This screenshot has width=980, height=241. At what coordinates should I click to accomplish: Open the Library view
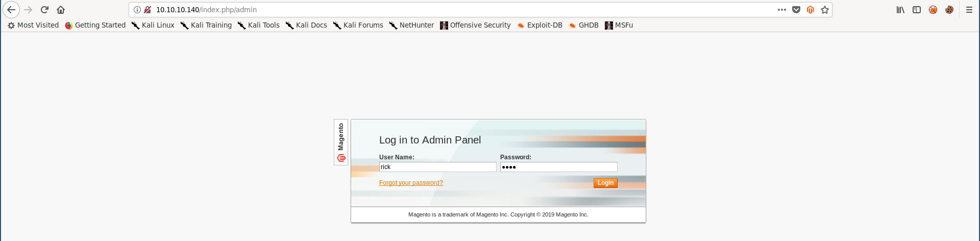(x=900, y=10)
